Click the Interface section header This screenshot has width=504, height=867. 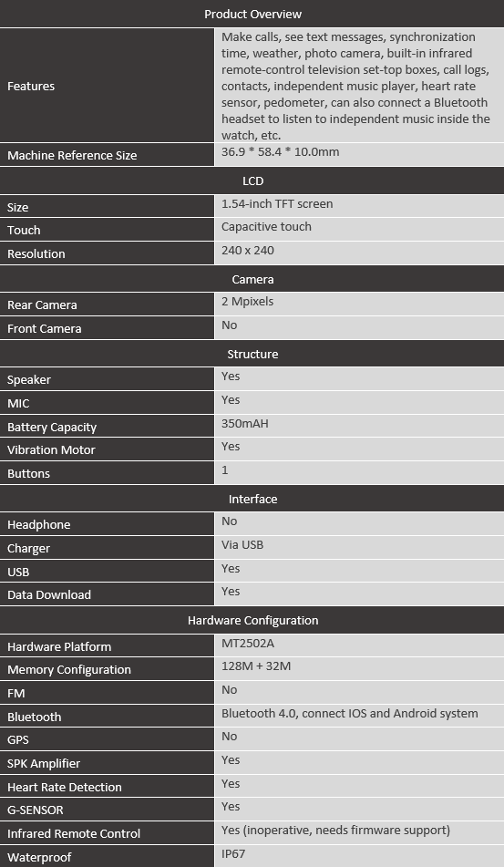coord(252,498)
